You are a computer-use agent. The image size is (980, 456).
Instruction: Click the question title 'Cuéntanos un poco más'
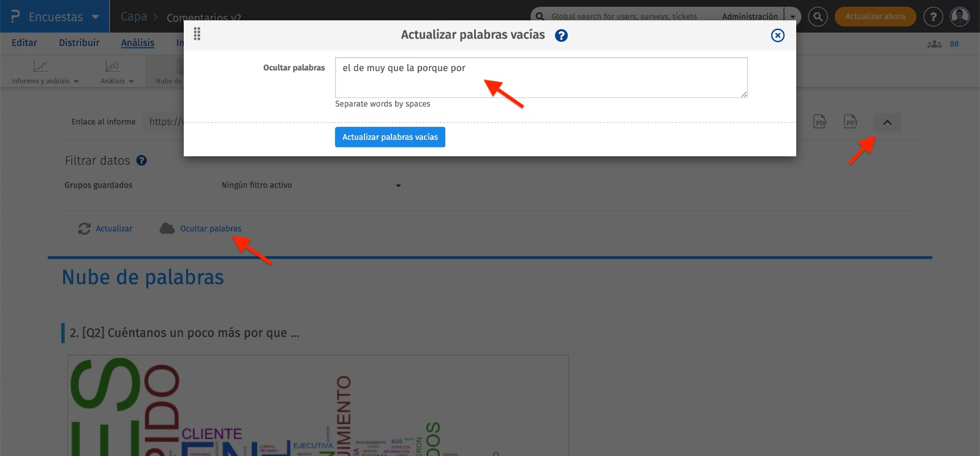coord(184,333)
